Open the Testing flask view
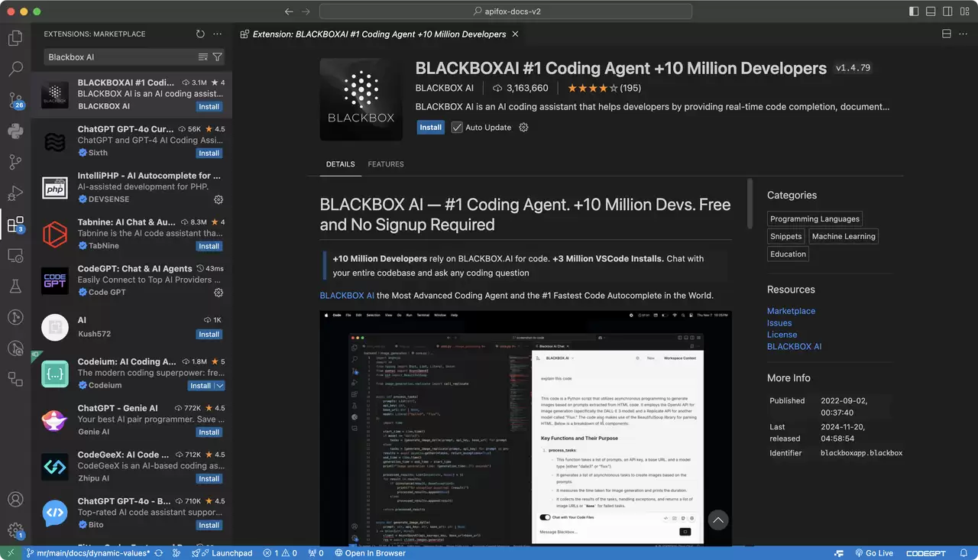Image resolution: width=978 pixels, height=560 pixels. [x=15, y=286]
